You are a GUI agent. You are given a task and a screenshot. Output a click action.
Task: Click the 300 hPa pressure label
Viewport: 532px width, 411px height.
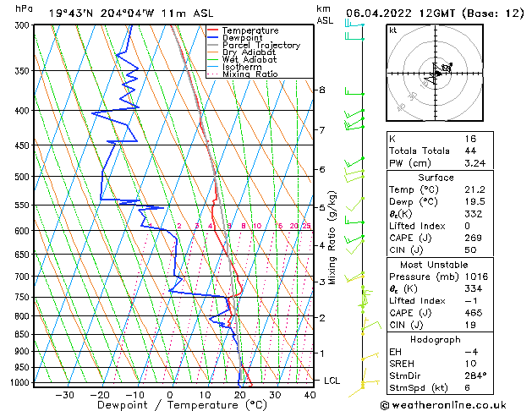click(x=24, y=25)
